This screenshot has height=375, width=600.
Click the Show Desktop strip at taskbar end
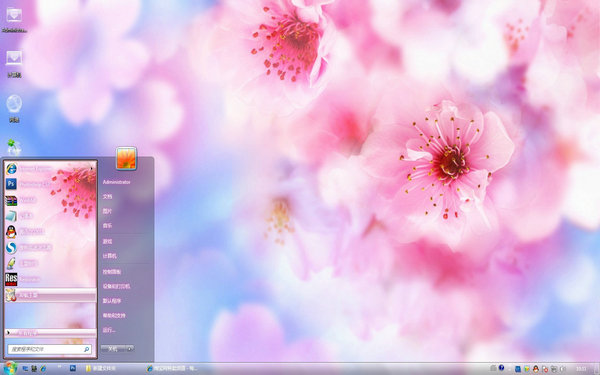[596, 369]
